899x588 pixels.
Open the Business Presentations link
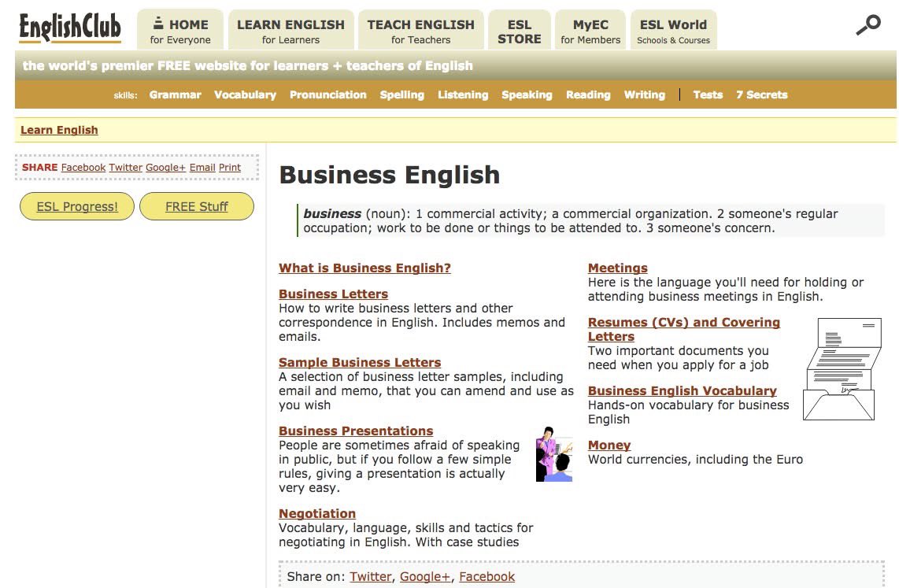[x=356, y=431]
